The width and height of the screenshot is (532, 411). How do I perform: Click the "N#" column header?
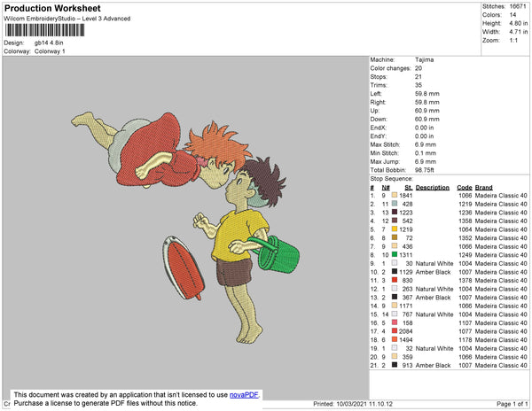pos(386,188)
